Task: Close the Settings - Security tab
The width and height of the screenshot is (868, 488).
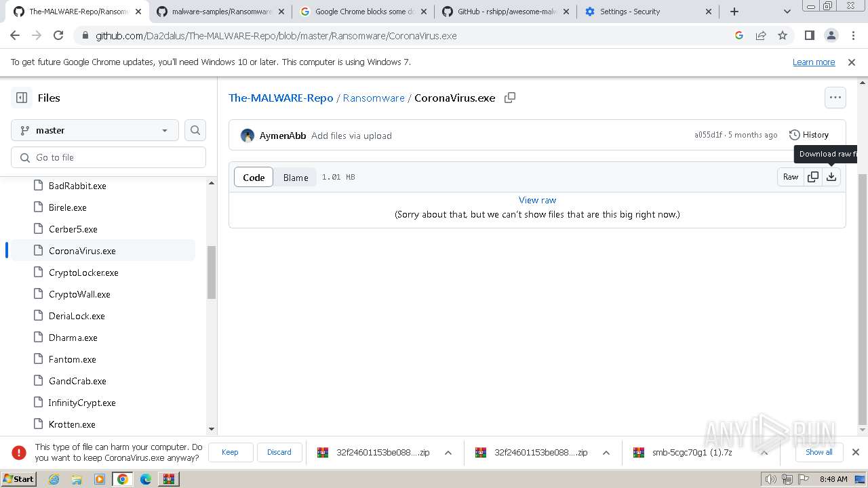Action: click(709, 12)
